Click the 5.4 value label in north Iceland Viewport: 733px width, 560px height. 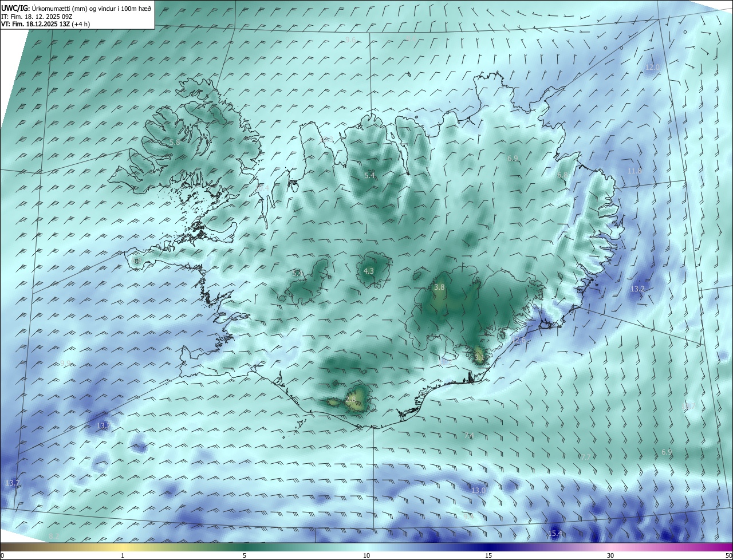(x=369, y=175)
